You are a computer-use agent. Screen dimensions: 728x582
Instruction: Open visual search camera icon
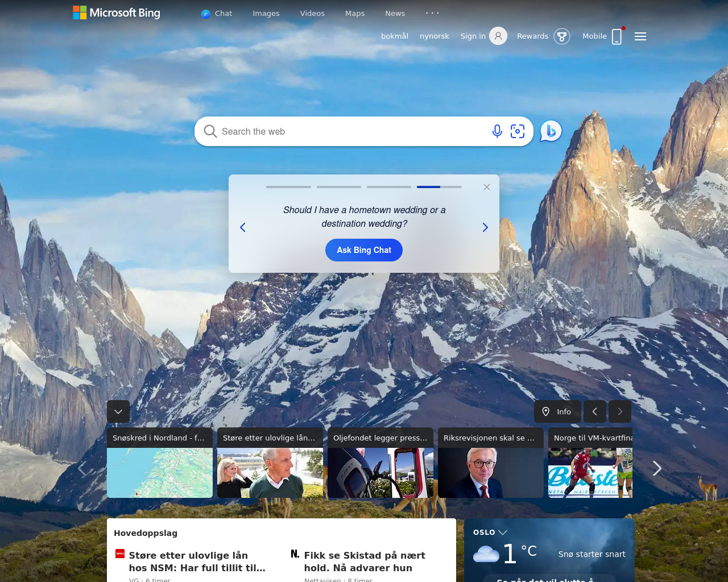518,131
